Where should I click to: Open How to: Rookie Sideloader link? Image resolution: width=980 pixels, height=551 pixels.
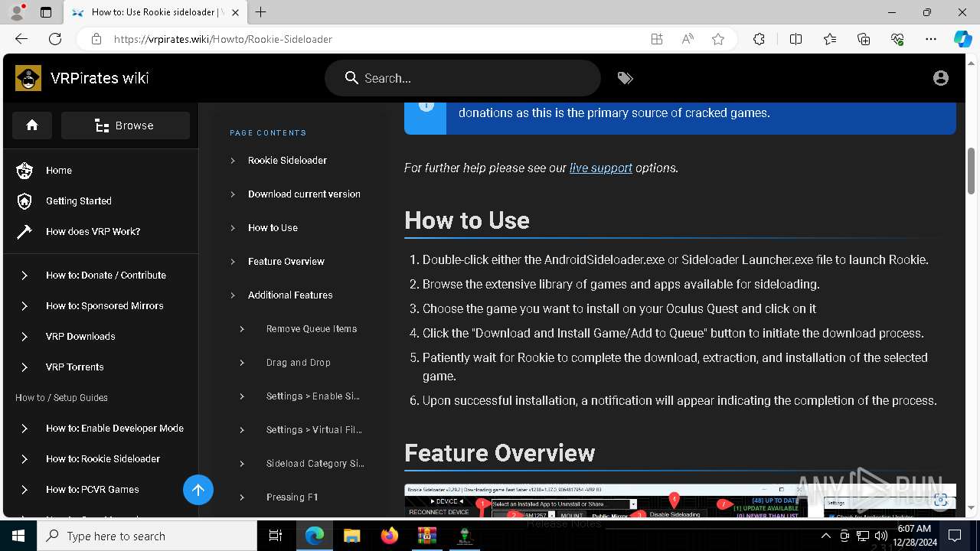(103, 458)
